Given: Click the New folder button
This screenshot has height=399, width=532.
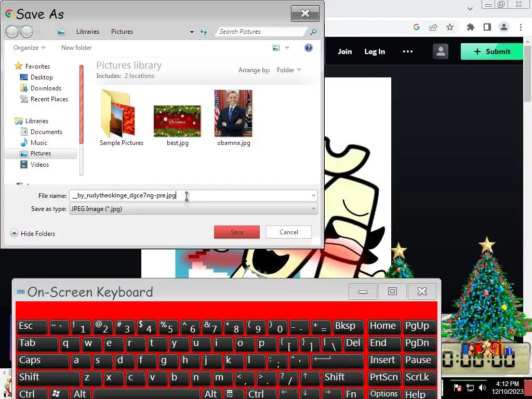Looking at the screenshot, I should click(x=76, y=48).
